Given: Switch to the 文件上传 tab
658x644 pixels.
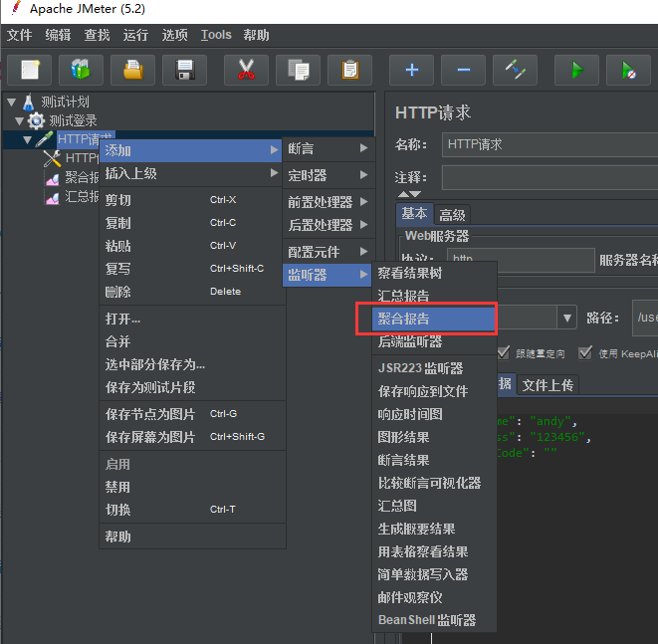Looking at the screenshot, I should (548, 385).
